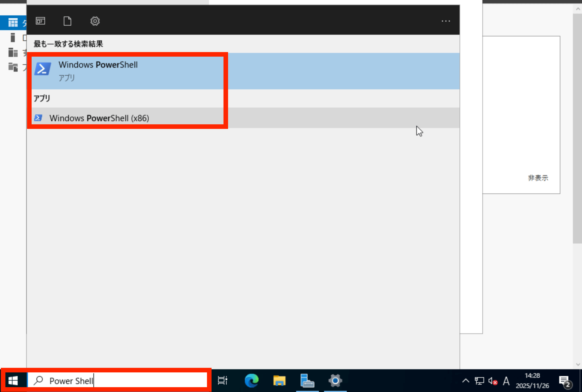582x392 pixels.
Task: Open Task View from taskbar
Action: (x=222, y=380)
